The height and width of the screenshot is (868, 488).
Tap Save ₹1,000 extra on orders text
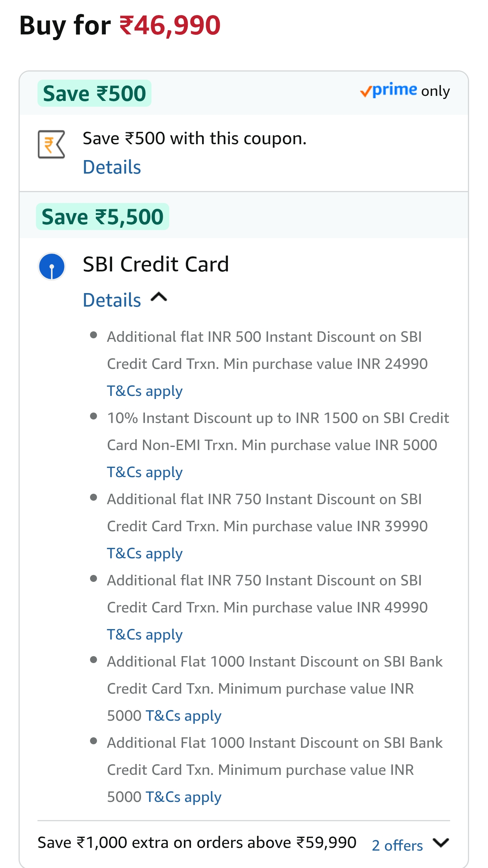point(197,842)
